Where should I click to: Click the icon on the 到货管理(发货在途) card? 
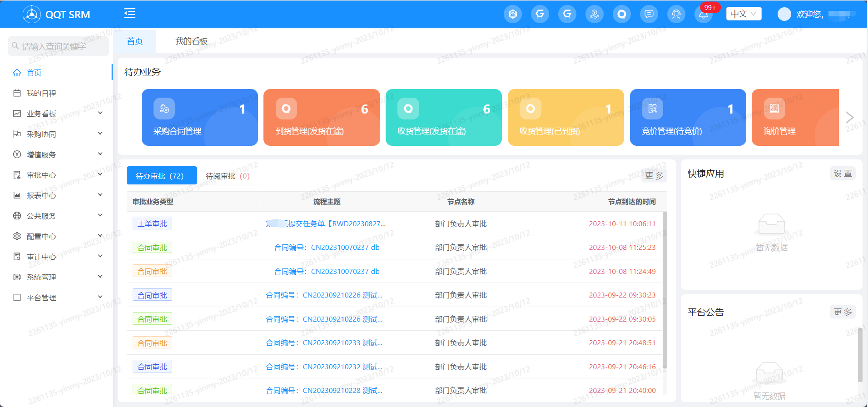point(286,109)
